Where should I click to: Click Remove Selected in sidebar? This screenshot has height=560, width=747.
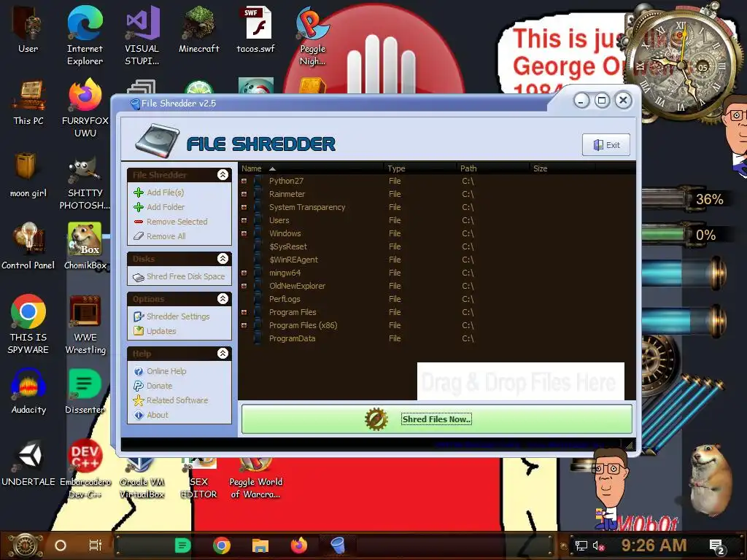(177, 222)
